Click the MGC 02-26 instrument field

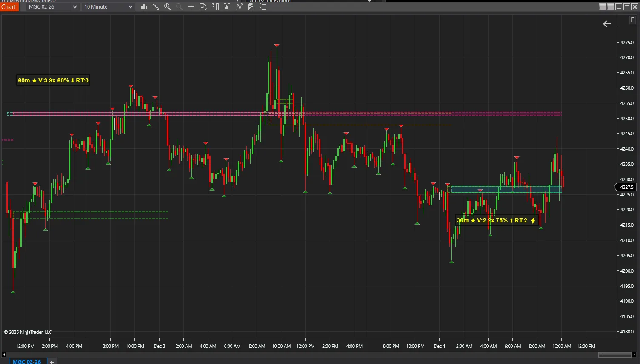click(49, 7)
